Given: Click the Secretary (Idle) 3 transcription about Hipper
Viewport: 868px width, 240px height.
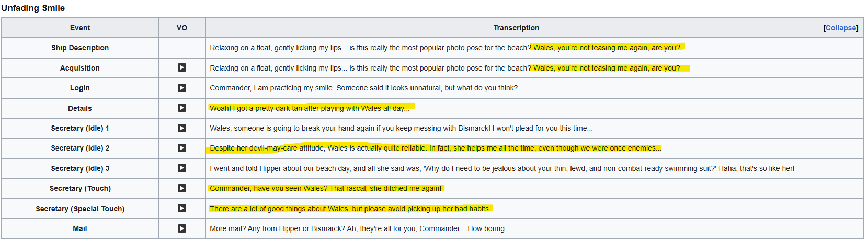Looking at the screenshot, I should click(x=502, y=168).
